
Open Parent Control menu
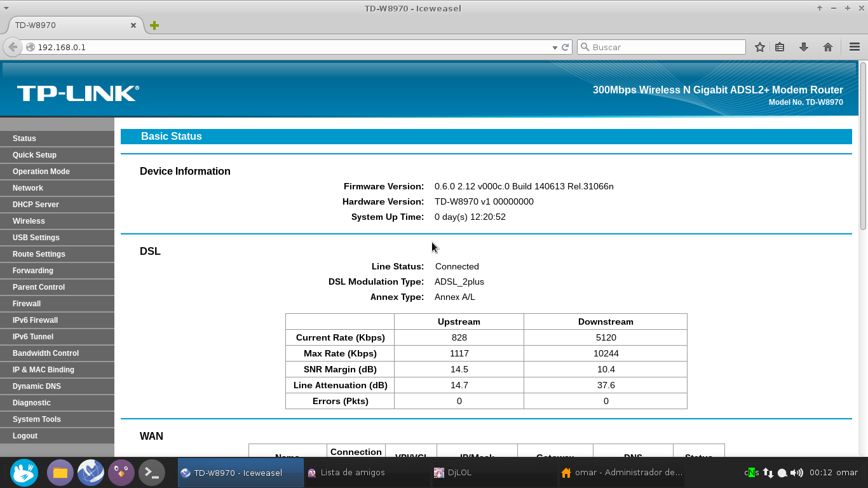[x=57, y=287]
